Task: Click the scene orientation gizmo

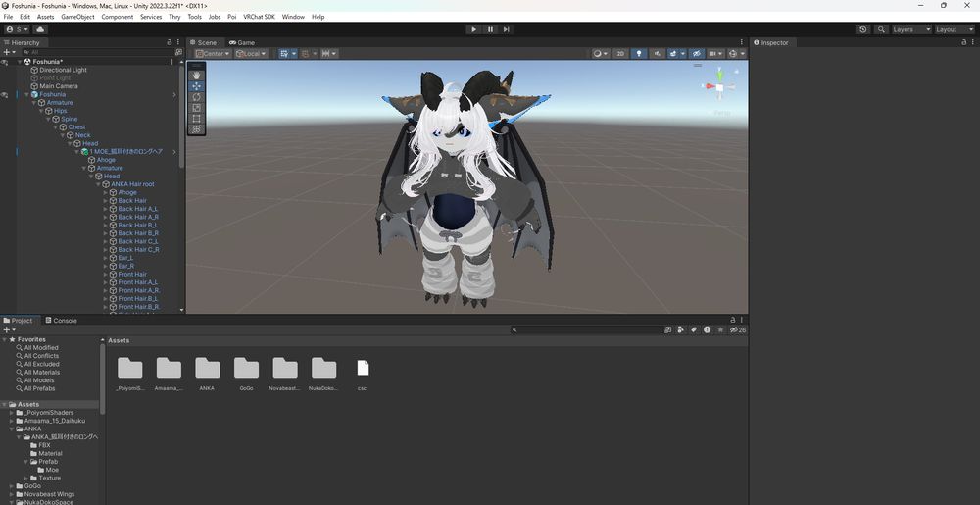Action: click(720, 87)
